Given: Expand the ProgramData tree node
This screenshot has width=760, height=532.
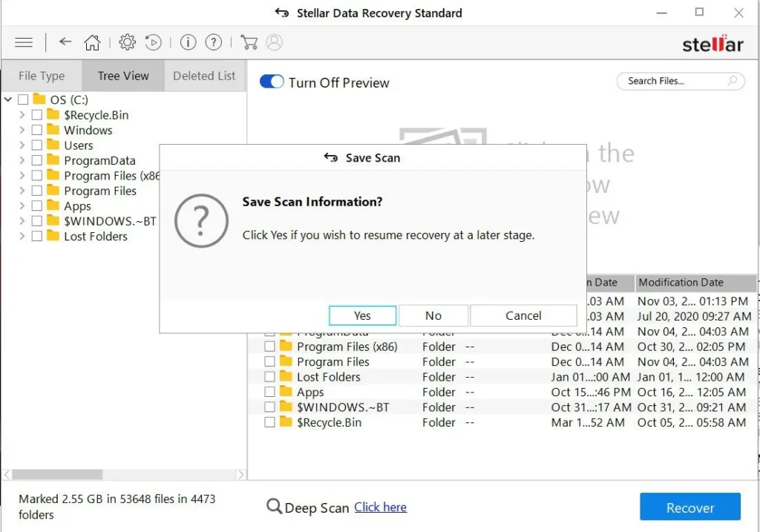Looking at the screenshot, I should point(22,160).
